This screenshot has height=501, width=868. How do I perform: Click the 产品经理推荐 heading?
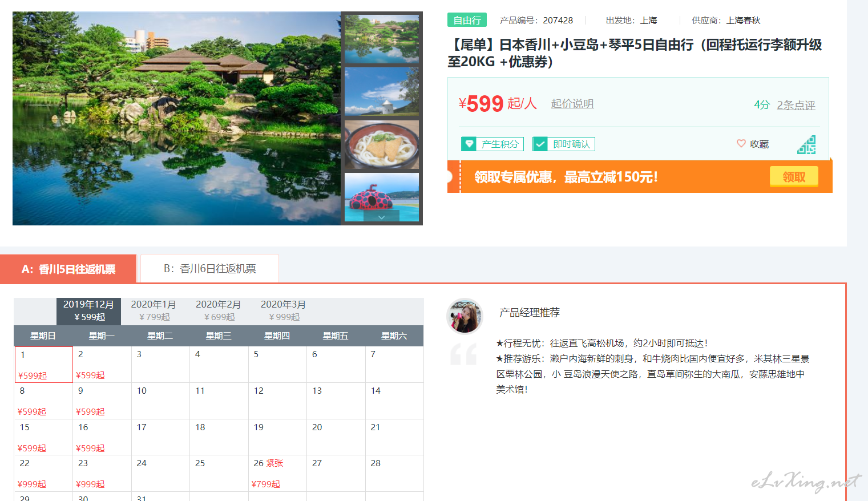click(x=529, y=313)
